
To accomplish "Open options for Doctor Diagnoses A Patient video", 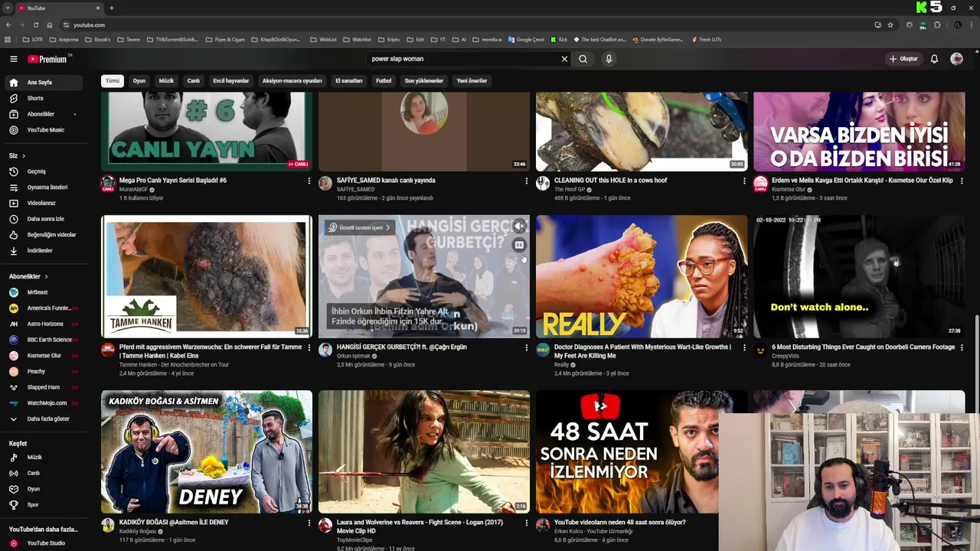I will (743, 347).
